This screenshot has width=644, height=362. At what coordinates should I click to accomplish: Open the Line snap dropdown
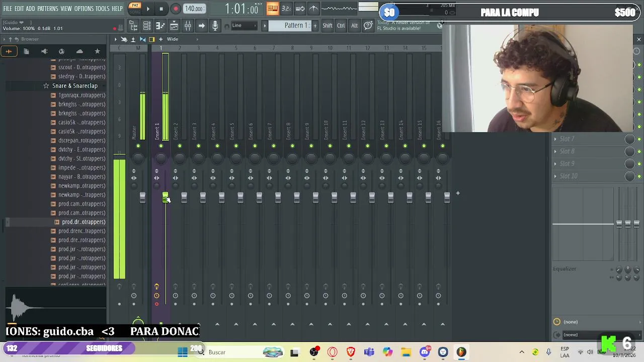pos(243,26)
